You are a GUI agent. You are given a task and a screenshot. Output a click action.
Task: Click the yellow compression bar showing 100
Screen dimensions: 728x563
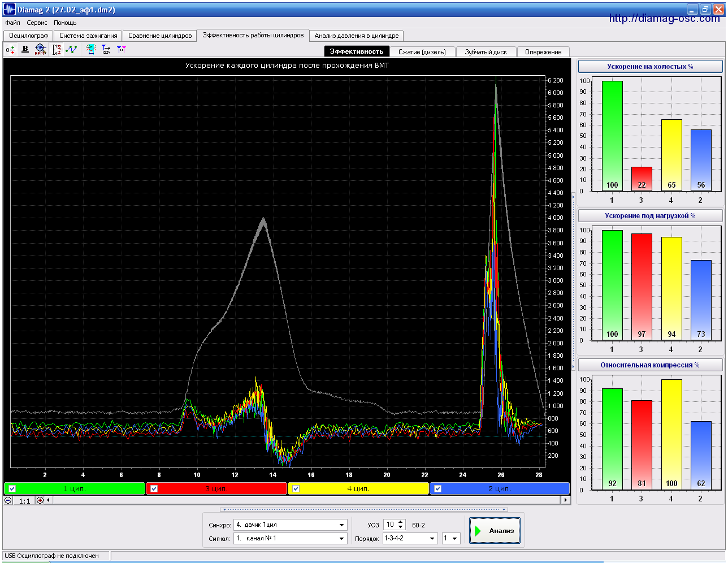click(671, 435)
